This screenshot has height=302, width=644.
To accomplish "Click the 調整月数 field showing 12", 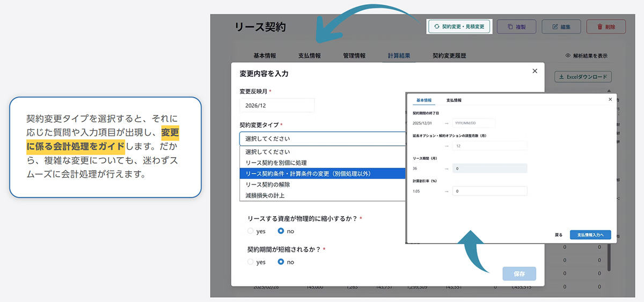I will 489,145.
